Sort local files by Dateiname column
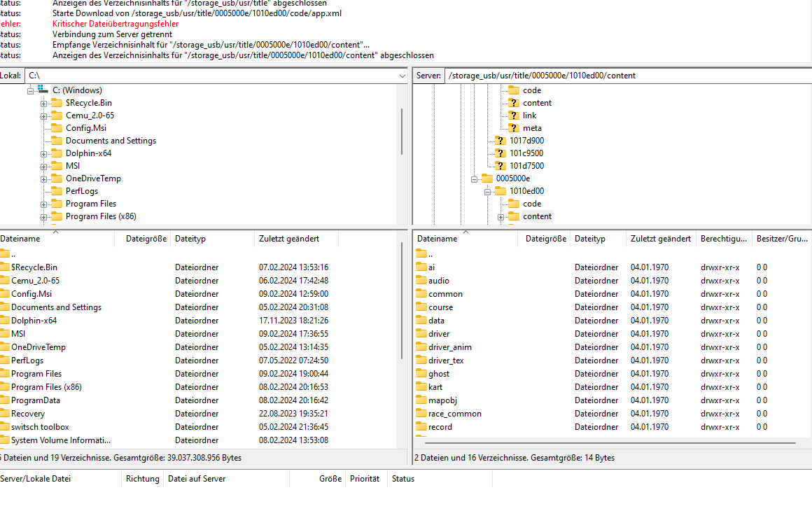Viewport: 812px width, 525px height. 57,239
